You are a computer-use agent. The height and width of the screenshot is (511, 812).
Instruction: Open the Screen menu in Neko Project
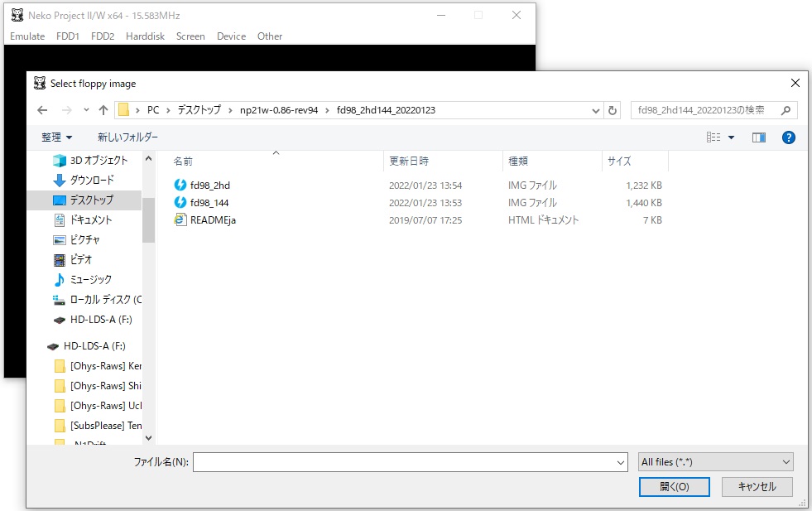click(190, 36)
